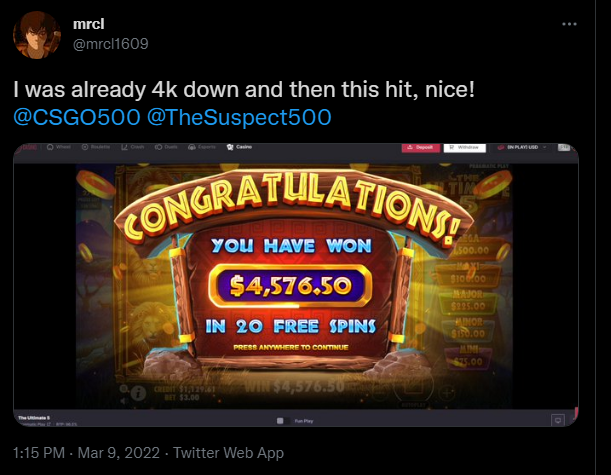The image size is (611, 475).
Task: Click the Wheel game icon in navbar
Action: [x=50, y=147]
